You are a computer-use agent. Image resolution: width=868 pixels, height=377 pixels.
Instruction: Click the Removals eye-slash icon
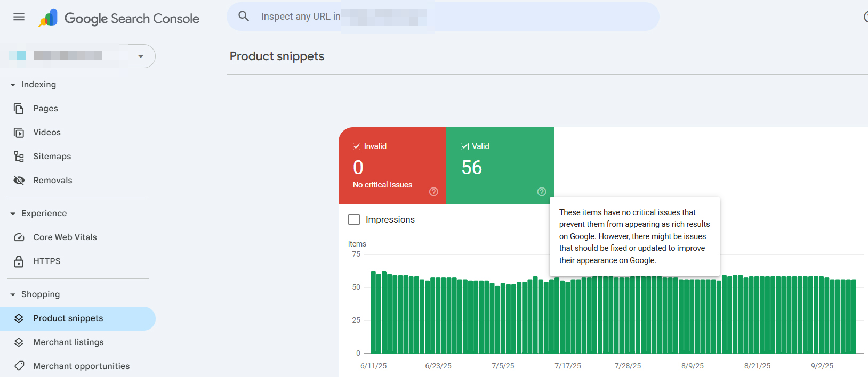pos(19,181)
